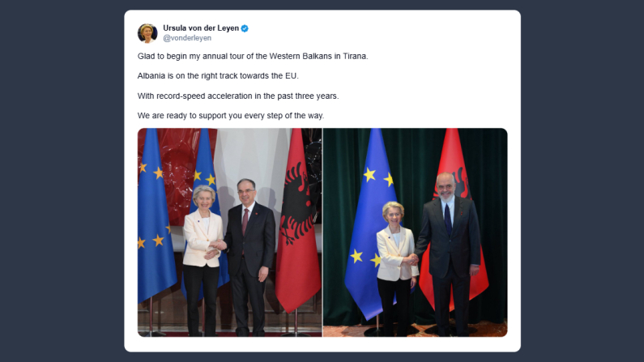Open the right photo with green curtain
Viewport: 644px width, 362px height.
416,232
